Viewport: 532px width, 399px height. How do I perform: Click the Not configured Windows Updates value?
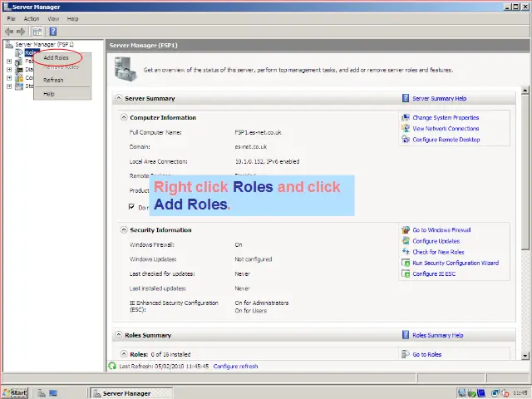click(x=253, y=259)
